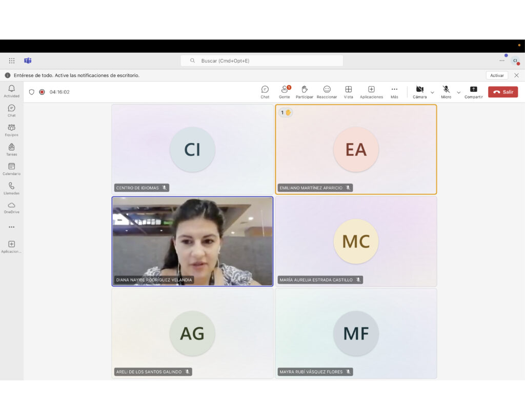The height and width of the screenshot is (420, 525).
Task: Dismiss the desktop notifications banner
Action: click(x=517, y=75)
